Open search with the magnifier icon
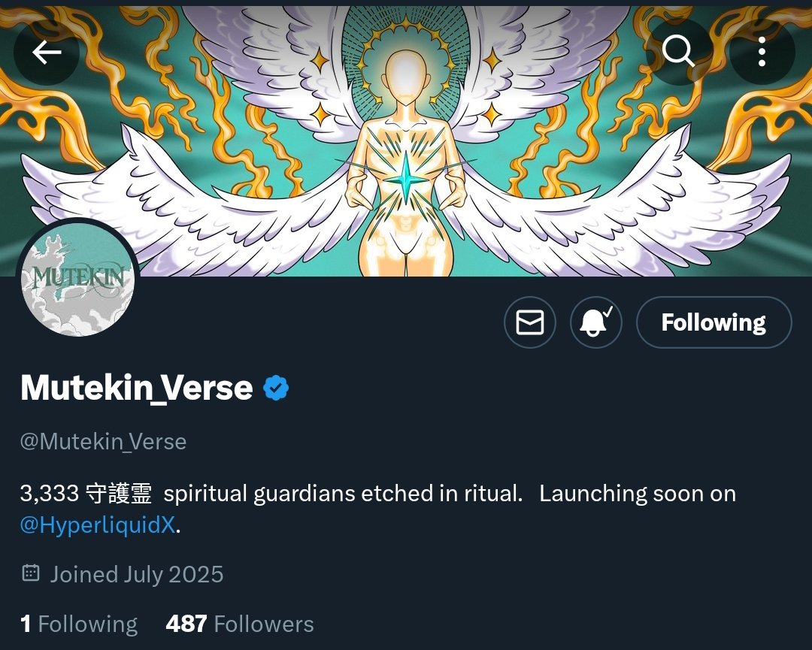Viewport: 812px width, 650px height. 678,51
